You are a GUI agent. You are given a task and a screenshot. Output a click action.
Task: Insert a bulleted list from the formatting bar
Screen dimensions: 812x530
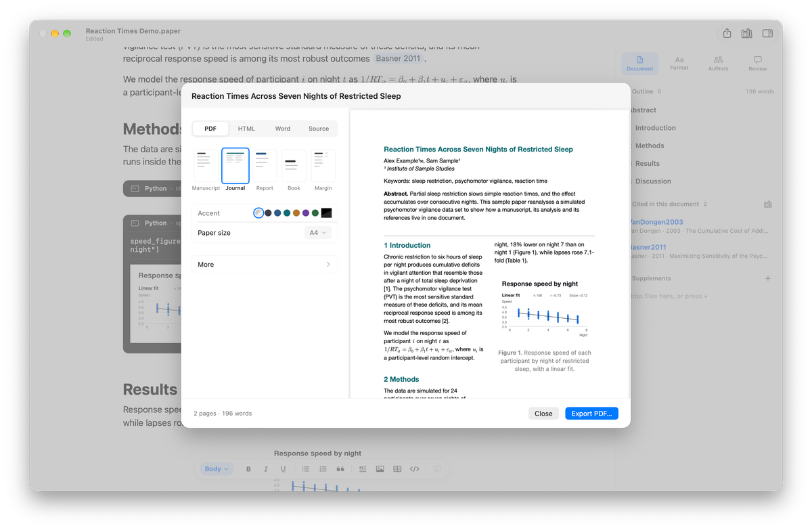[x=306, y=468]
